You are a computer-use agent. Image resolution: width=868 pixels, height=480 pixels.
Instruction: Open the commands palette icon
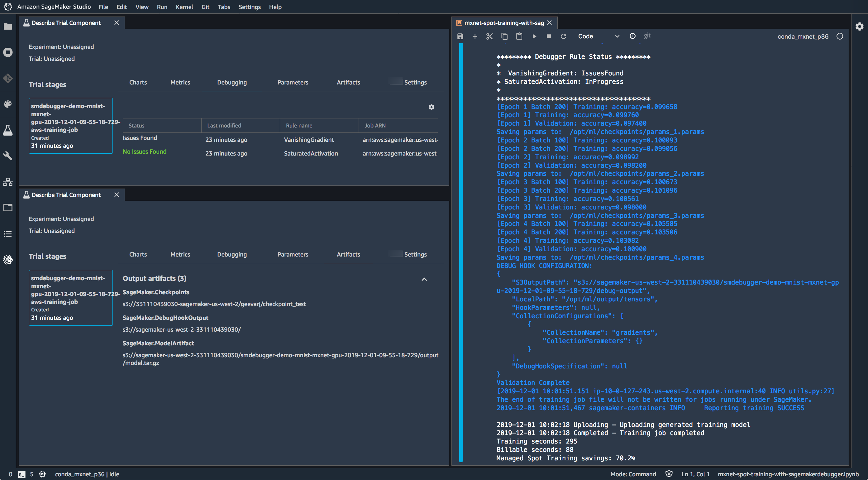pyautogui.click(x=8, y=104)
